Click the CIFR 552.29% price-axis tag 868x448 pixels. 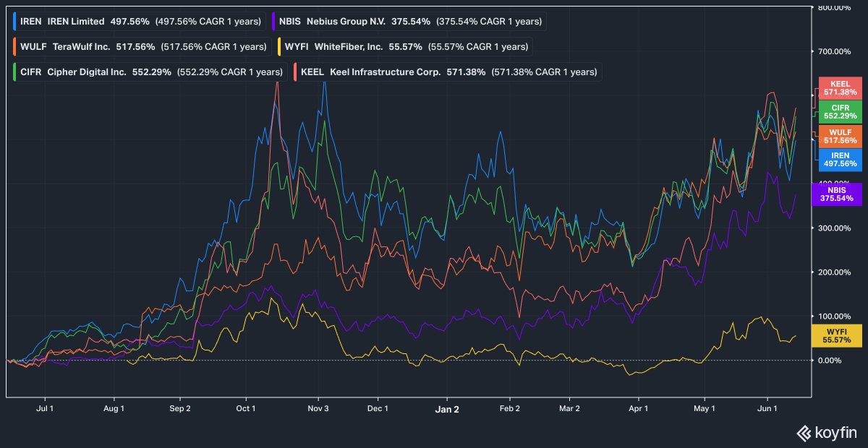[840, 111]
